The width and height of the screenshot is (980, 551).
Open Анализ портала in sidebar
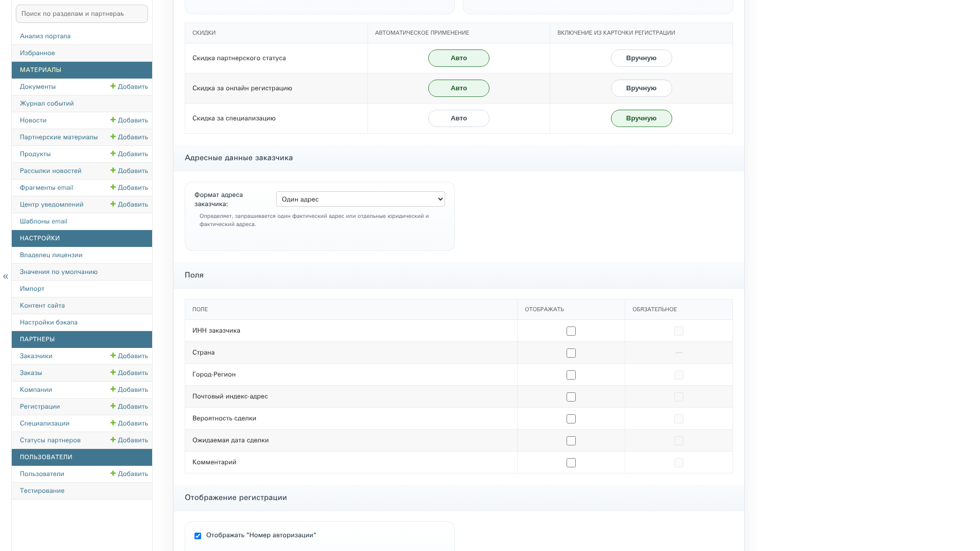(x=45, y=36)
